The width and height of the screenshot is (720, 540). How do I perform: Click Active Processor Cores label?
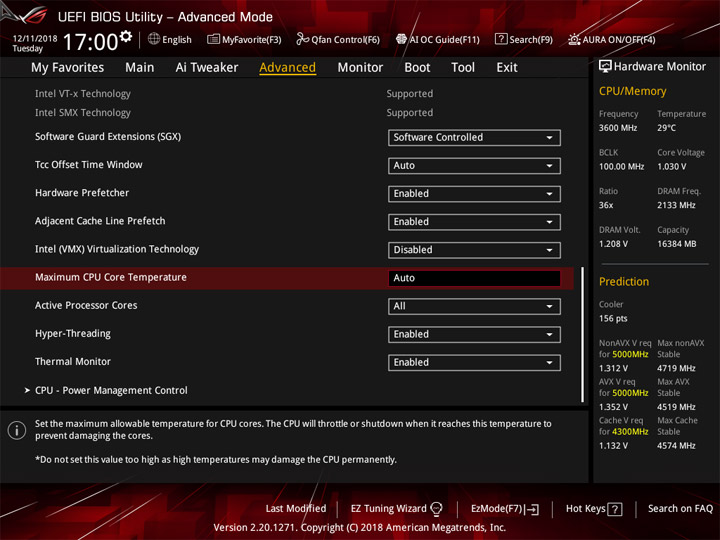click(86, 305)
